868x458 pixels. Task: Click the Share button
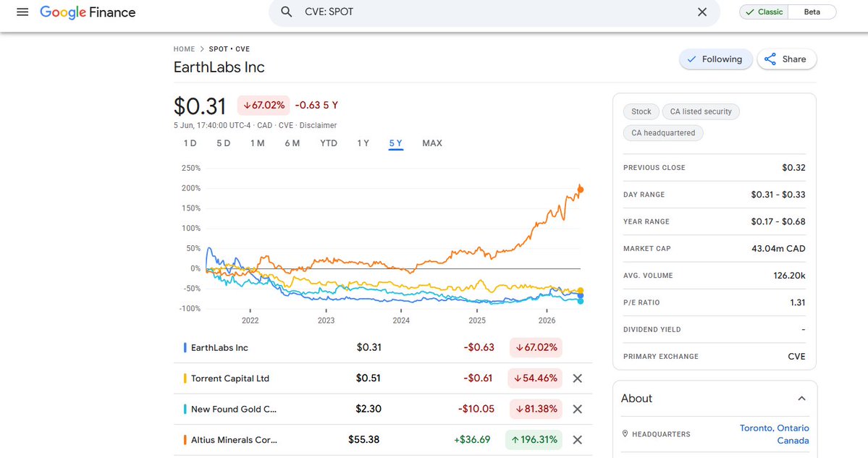(786, 59)
